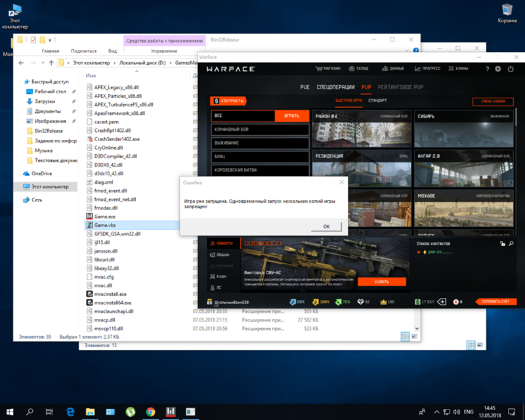Choose the Сибирь map card
This screenshot has height=420, width=525.
click(x=464, y=129)
